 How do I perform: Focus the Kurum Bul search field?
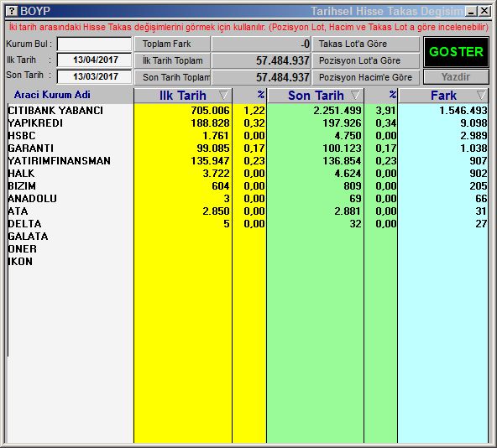tap(95, 44)
